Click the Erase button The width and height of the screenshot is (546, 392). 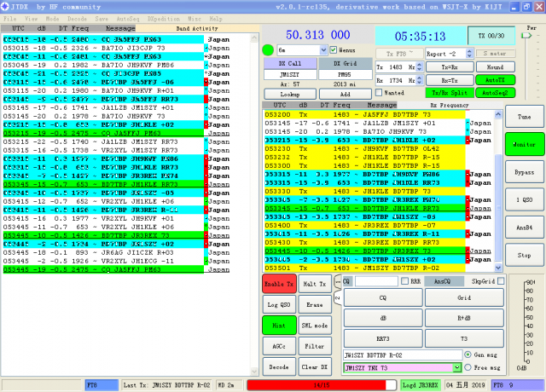[x=315, y=305]
